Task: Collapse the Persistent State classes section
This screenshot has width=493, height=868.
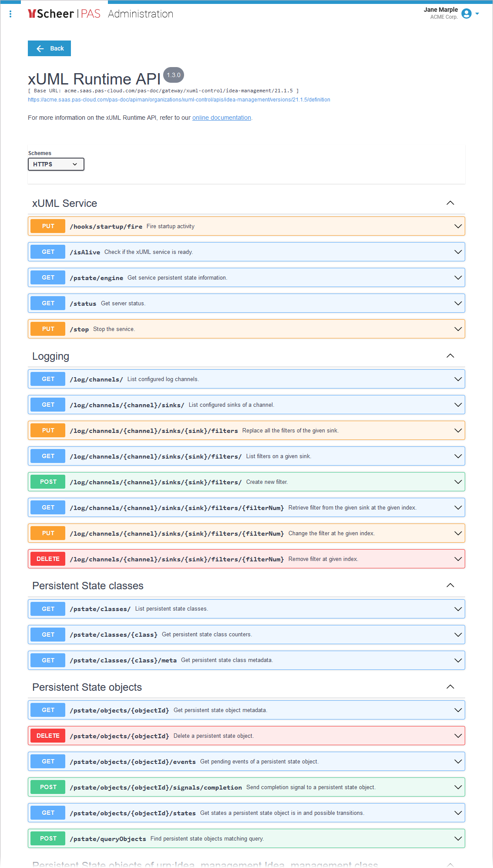Action: (450, 585)
